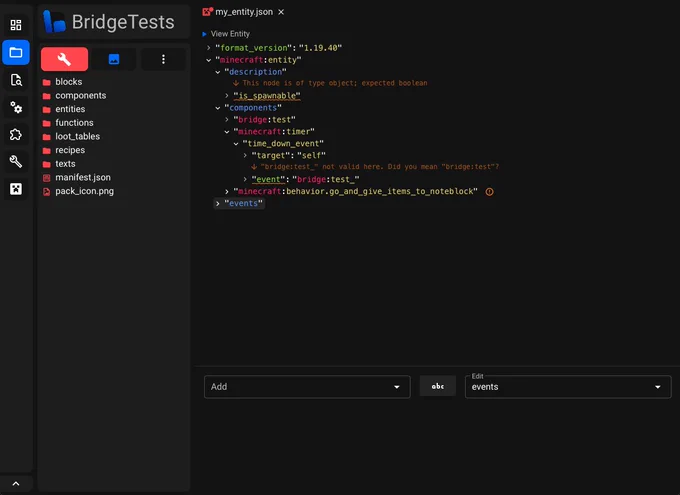The width and height of the screenshot is (680, 495).
Task: Click the warning icon beside go_and_give_items_to_noteblock
Action: 489,191
